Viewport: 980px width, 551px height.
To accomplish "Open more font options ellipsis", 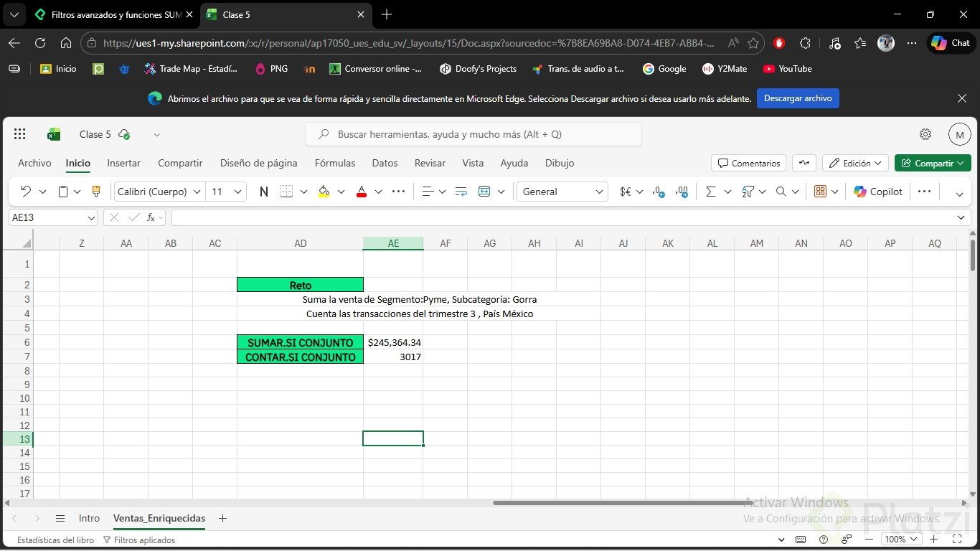I will click(x=399, y=192).
